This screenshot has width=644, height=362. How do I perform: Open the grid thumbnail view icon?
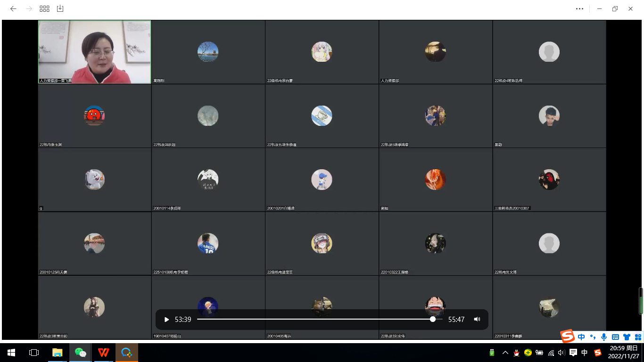tap(44, 8)
